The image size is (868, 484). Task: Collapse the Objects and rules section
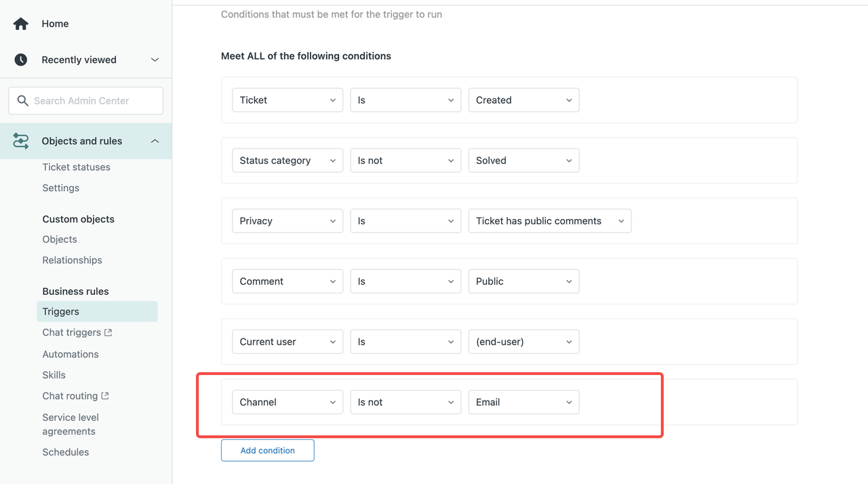coord(155,141)
